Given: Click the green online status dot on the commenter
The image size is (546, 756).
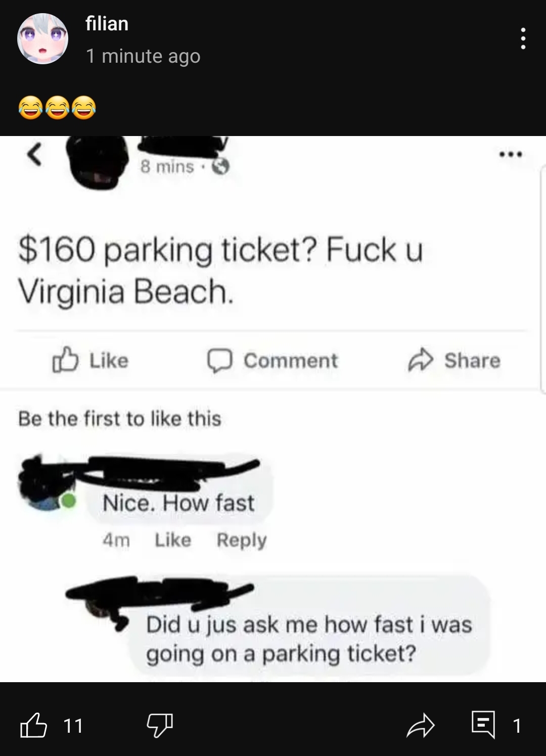Looking at the screenshot, I should pos(69,501).
